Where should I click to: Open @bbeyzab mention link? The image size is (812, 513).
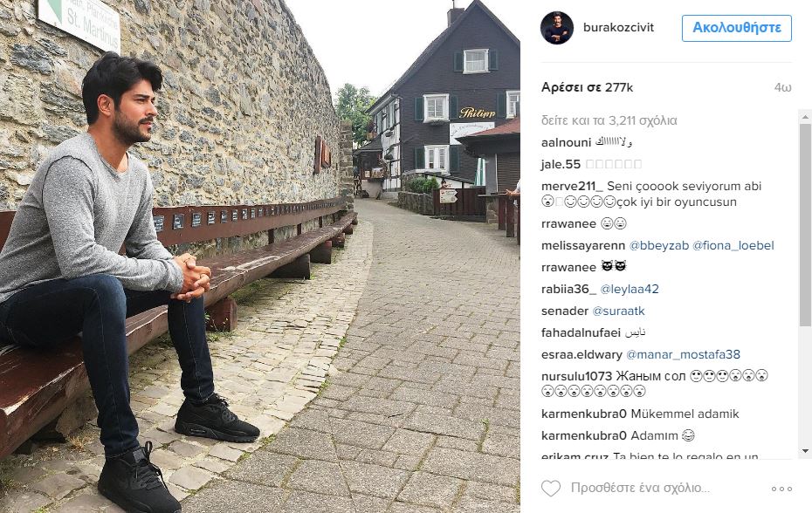(x=658, y=246)
